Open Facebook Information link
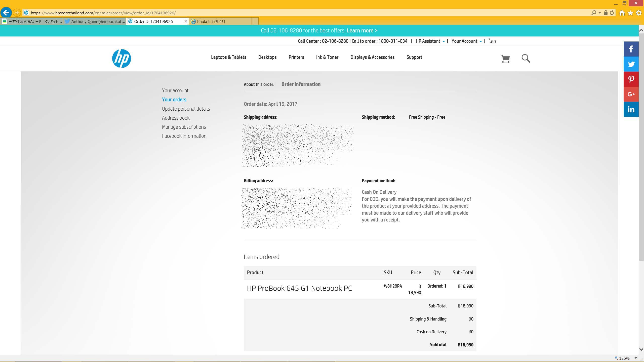The height and width of the screenshot is (362, 644). point(184,136)
